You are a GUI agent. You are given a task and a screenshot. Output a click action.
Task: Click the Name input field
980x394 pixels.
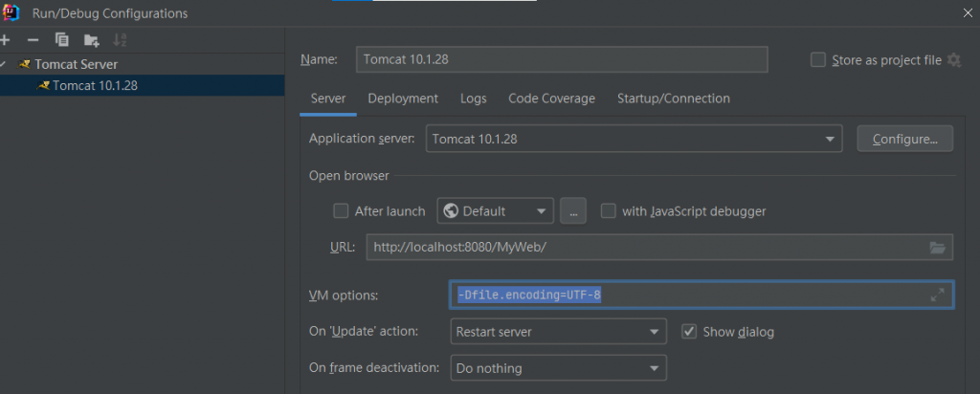click(x=562, y=60)
